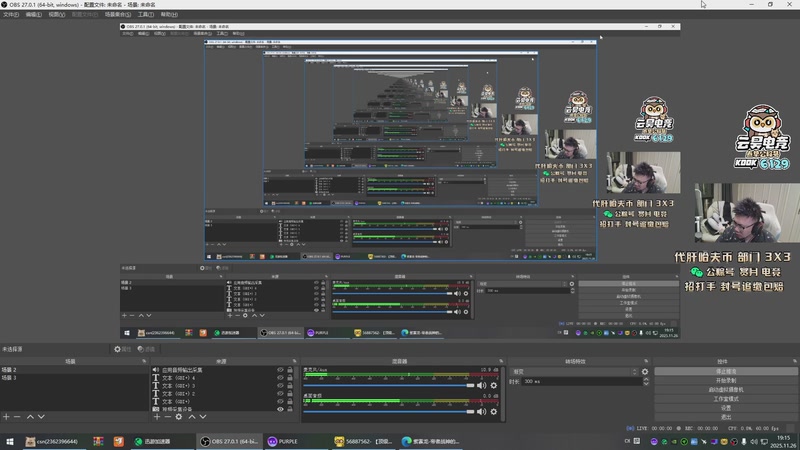Toggle the lock on the 文本 (GDI+) 2 source
Screen dimensions: 800x450
point(290,393)
